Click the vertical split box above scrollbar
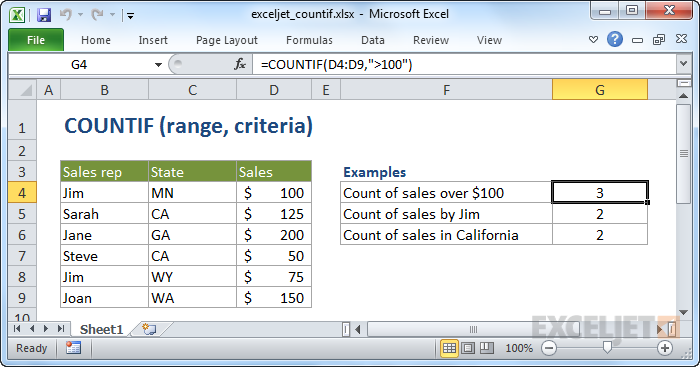This screenshot has height=367, width=700. pos(683,83)
